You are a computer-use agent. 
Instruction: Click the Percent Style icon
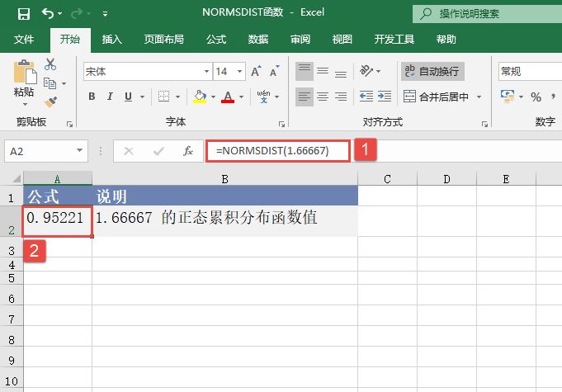tap(536, 97)
